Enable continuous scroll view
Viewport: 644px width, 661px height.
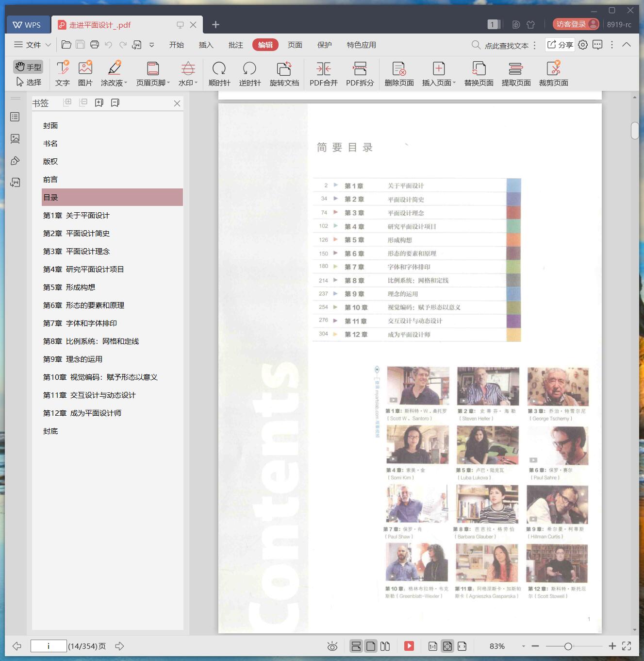coord(356,646)
